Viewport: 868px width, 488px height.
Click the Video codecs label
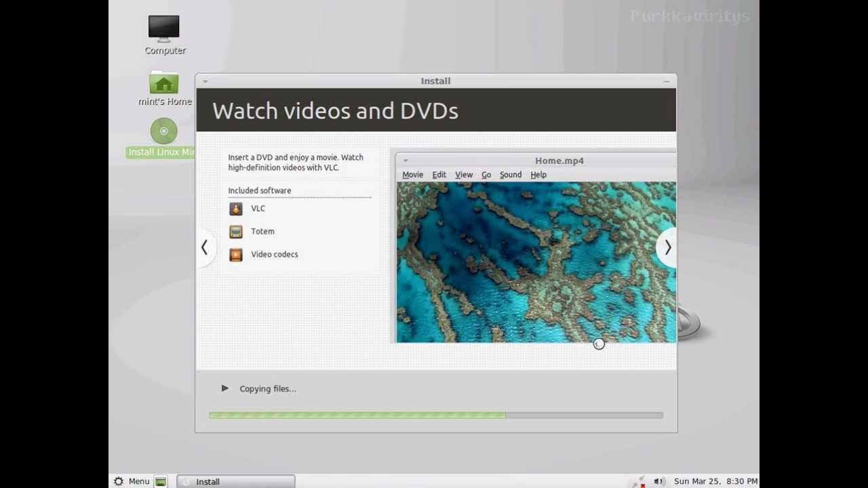[274, 255]
